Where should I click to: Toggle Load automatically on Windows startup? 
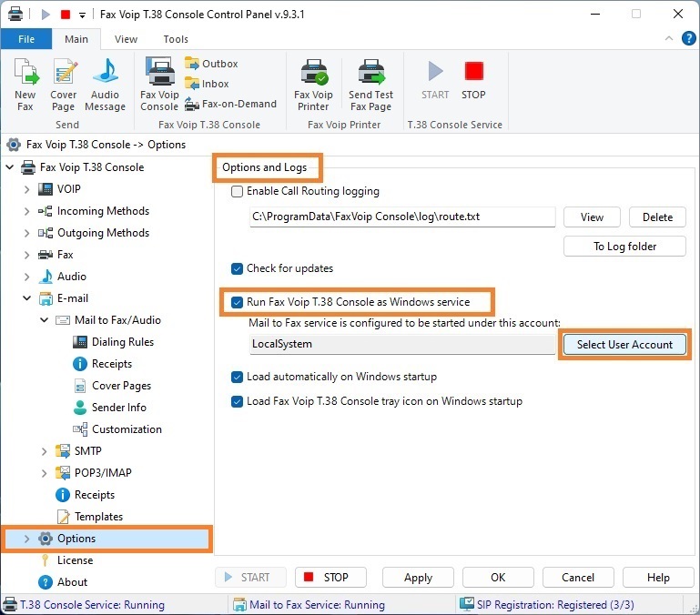coord(237,378)
